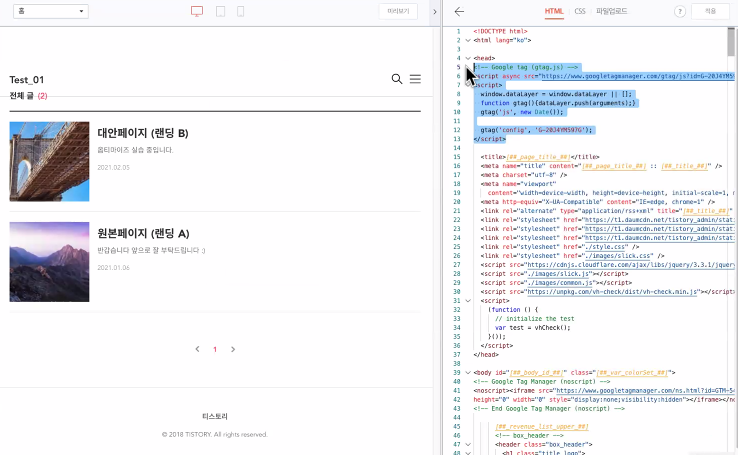
Task: Open the page selector dropdown showing 홈
Action: (51, 11)
